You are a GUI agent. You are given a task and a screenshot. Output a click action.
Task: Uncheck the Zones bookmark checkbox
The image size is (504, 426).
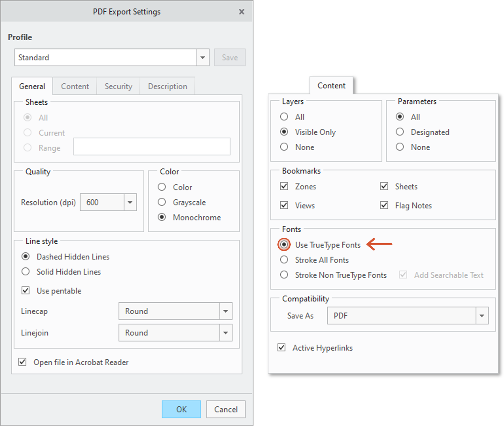coord(284,186)
